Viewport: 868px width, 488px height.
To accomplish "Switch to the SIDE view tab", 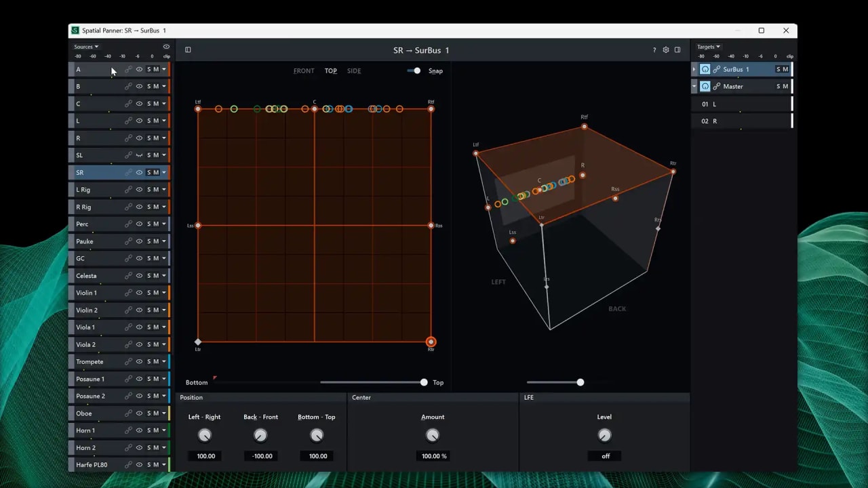I will (354, 70).
